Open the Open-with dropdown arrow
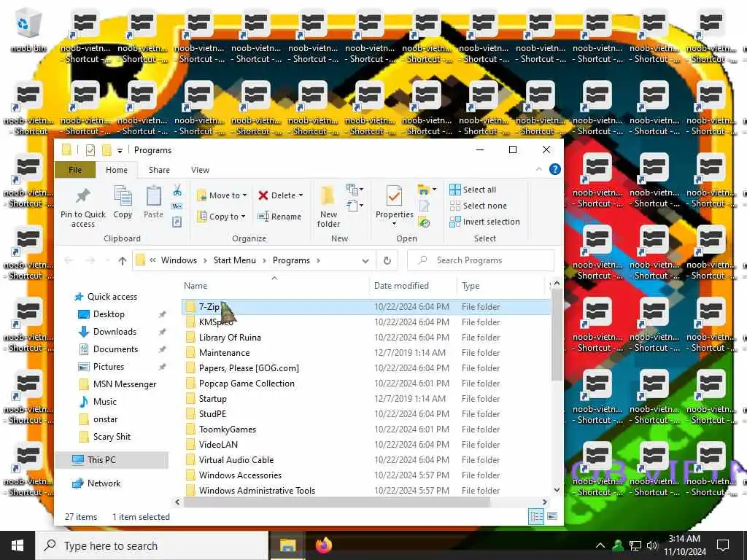The height and width of the screenshot is (560, 747). pyautogui.click(x=434, y=190)
